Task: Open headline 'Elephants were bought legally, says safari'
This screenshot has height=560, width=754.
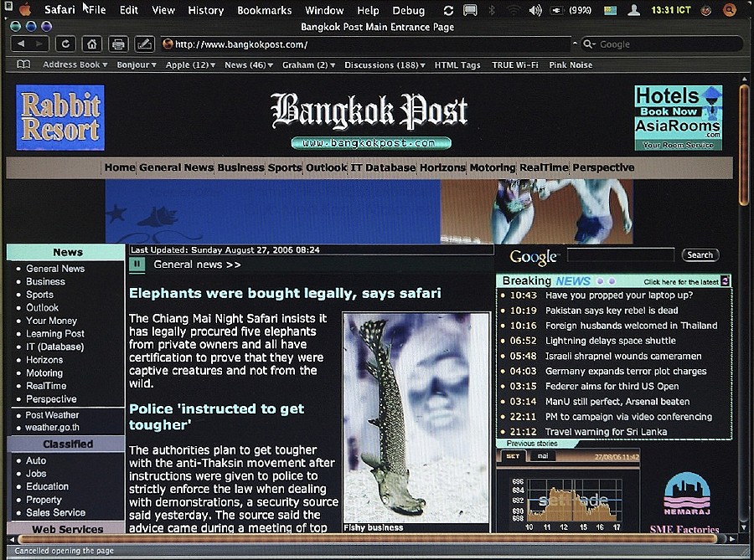Action: (285, 293)
